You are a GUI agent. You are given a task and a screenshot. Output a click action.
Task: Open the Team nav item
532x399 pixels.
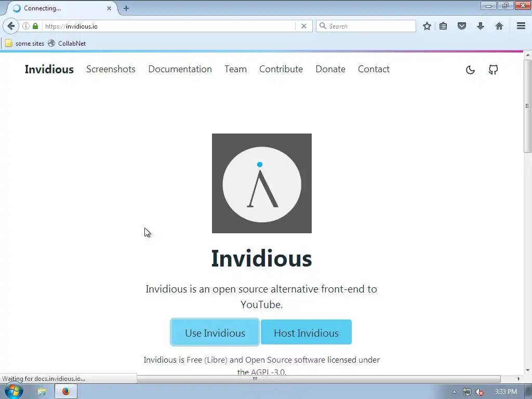[235, 69]
